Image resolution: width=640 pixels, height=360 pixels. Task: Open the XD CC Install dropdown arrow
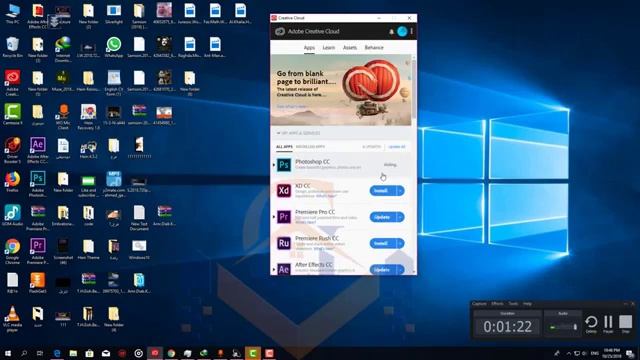pos(400,191)
